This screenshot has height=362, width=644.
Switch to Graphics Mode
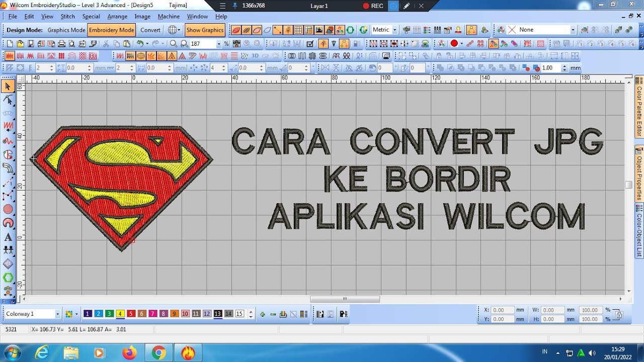[x=66, y=30]
